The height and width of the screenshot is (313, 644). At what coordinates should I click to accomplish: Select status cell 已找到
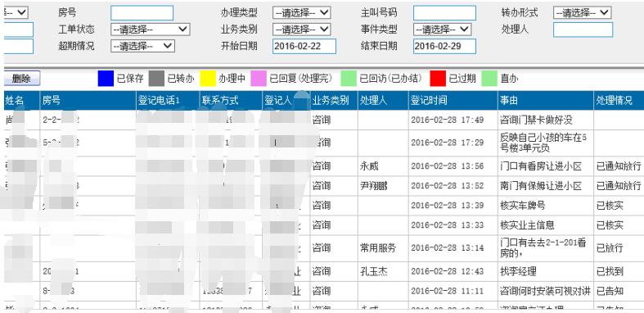[619, 271]
